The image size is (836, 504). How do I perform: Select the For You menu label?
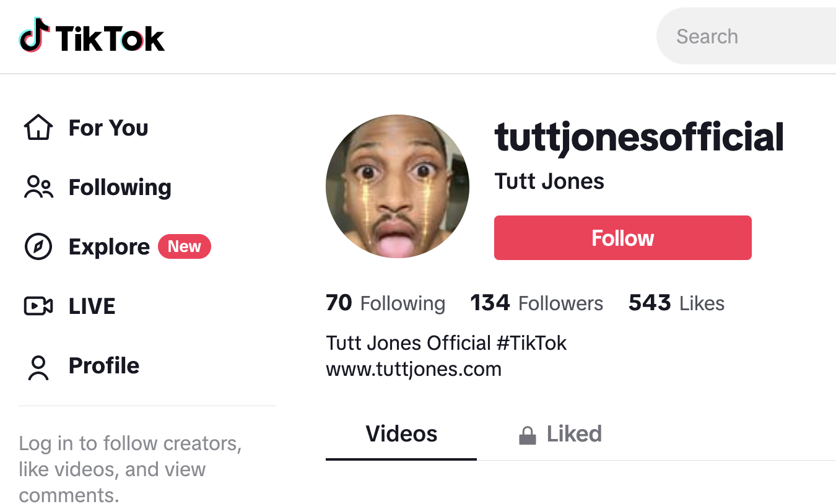(108, 128)
